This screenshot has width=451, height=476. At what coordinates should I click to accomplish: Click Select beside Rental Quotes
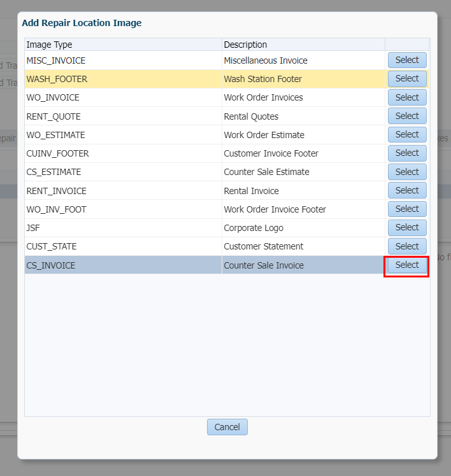tap(407, 116)
